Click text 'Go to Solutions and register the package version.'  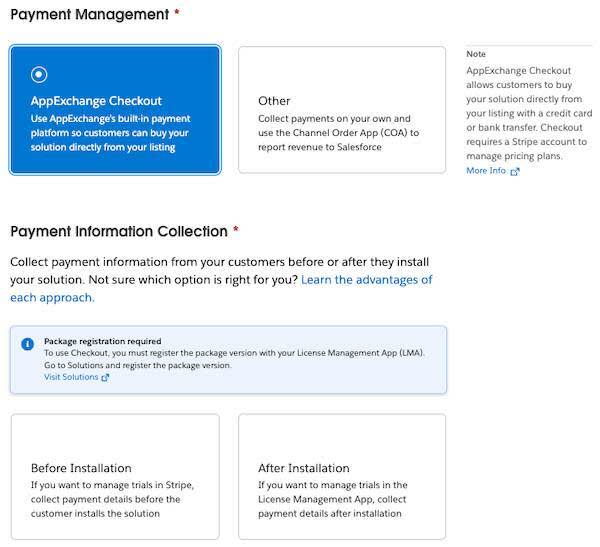click(138, 365)
